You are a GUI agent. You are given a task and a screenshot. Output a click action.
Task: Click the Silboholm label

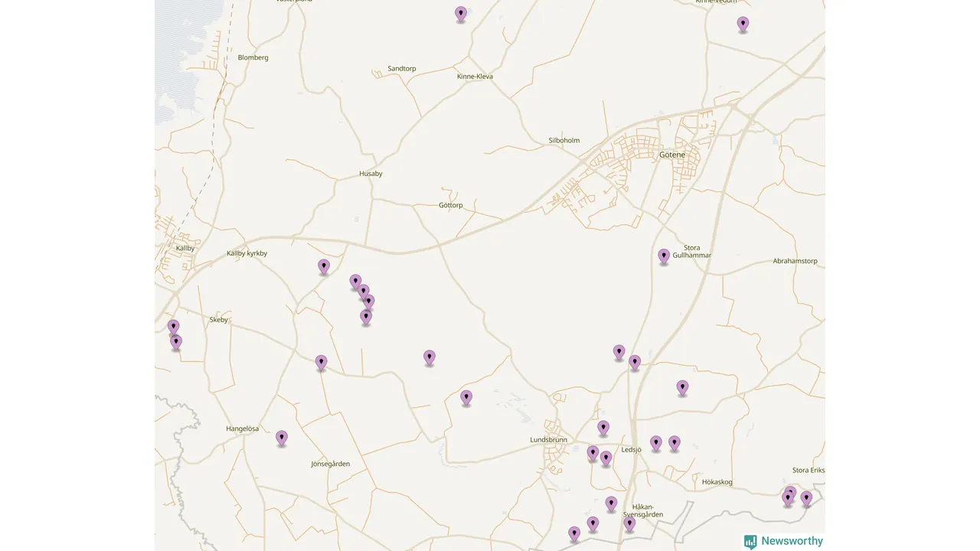point(564,141)
